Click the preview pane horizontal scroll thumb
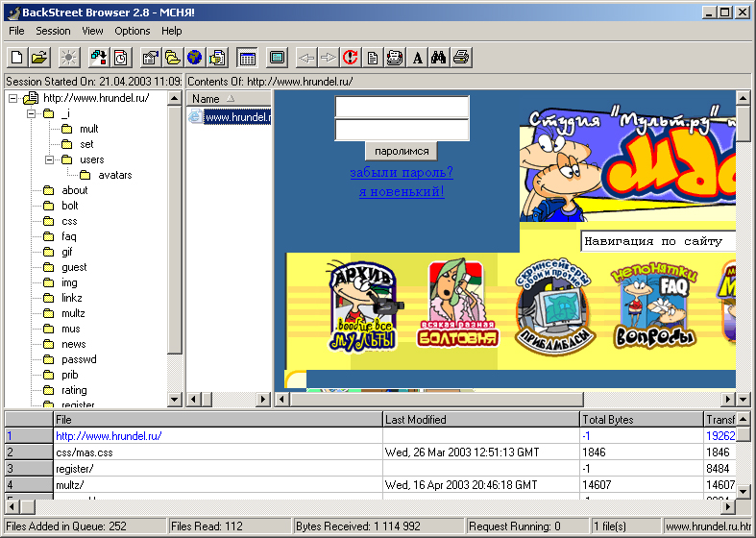Screen dimensions: 756x538 (436, 400)
